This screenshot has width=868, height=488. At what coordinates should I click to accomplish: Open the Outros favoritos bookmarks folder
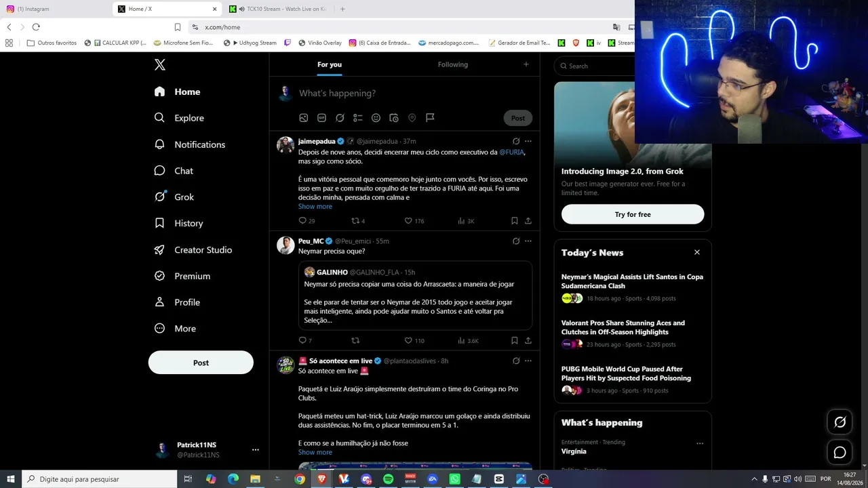coord(52,43)
